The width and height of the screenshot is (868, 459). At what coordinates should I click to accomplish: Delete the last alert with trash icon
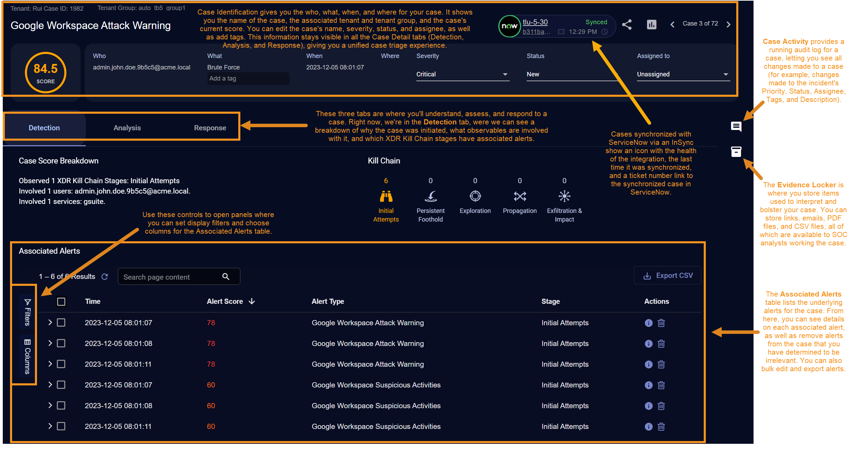click(661, 427)
